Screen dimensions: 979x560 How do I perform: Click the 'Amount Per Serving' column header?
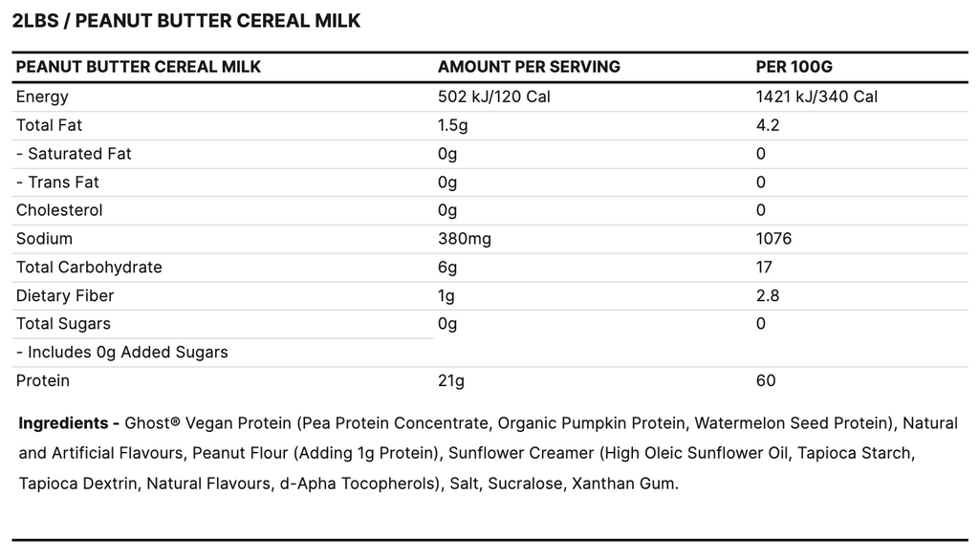coord(529,67)
